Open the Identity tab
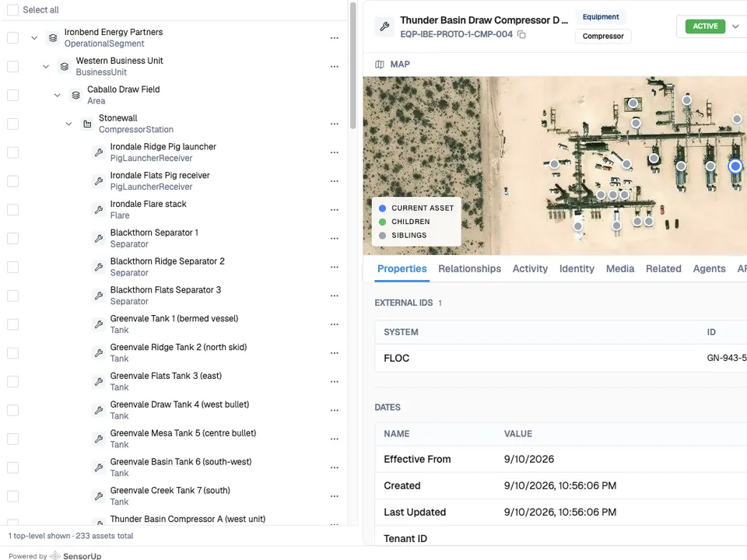 click(577, 268)
